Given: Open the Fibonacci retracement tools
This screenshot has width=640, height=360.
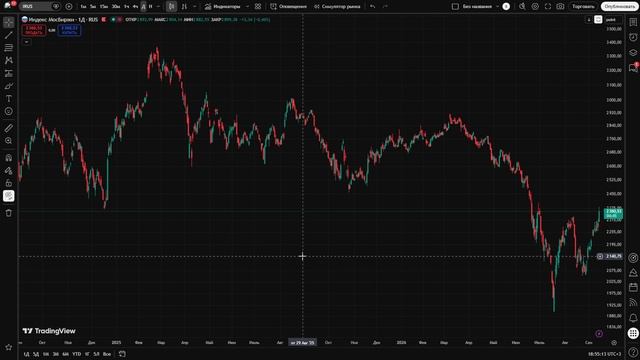Looking at the screenshot, I should (9, 48).
